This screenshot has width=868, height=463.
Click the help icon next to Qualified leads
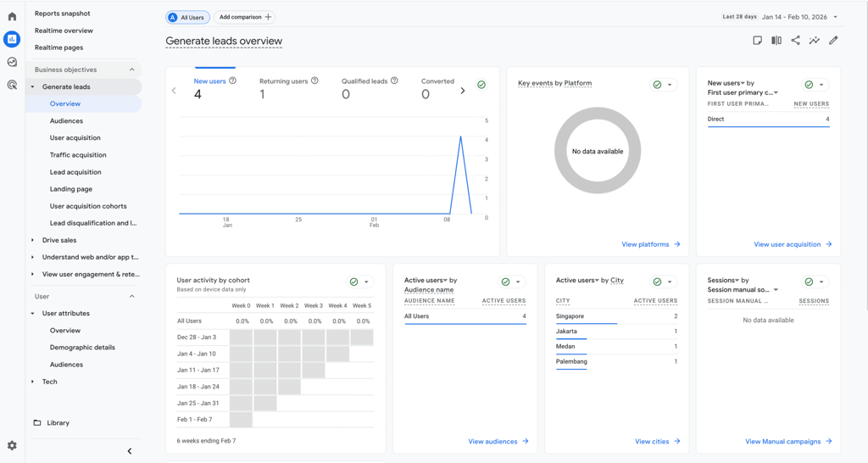click(x=394, y=81)
